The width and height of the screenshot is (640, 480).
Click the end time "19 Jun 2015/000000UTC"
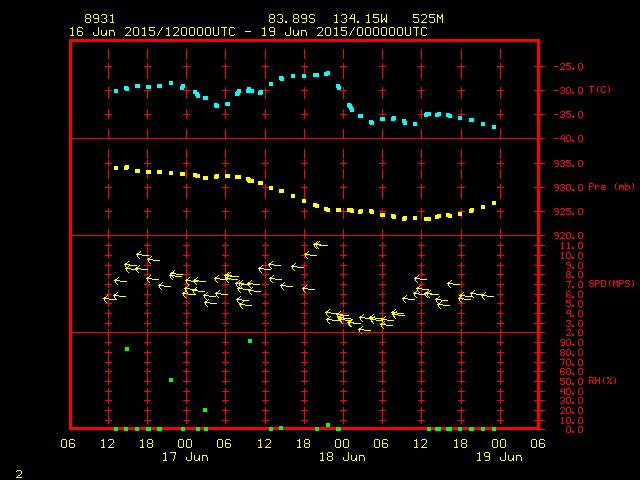[x=344, y=32]
